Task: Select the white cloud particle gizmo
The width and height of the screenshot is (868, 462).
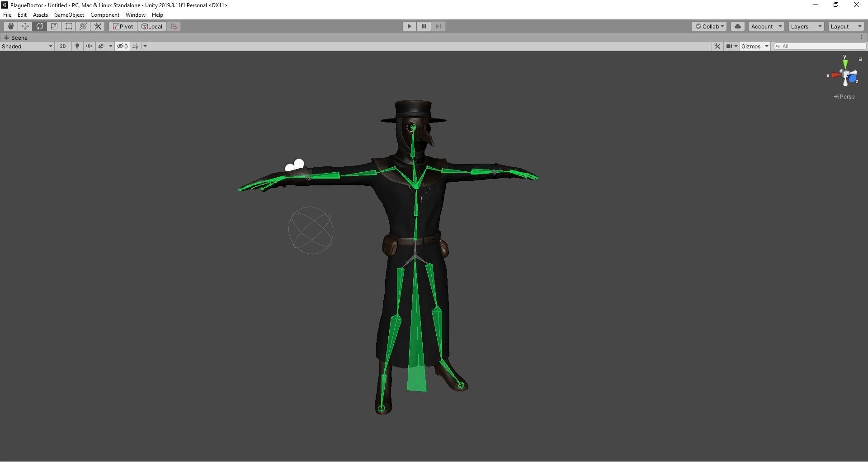Action: pos(295,165)
